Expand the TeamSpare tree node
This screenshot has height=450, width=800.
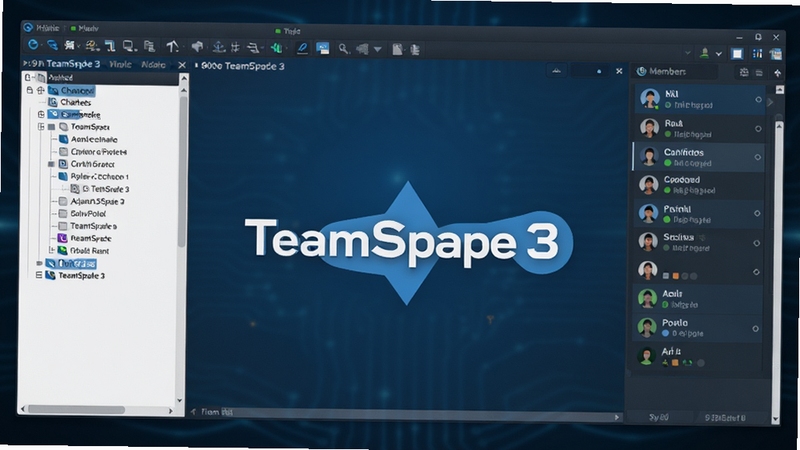coord(41,127)
